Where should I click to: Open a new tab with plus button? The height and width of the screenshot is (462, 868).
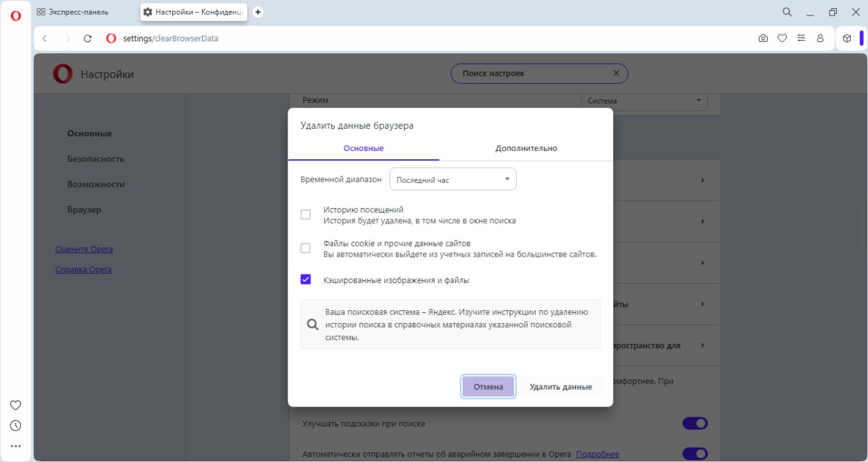258,12
